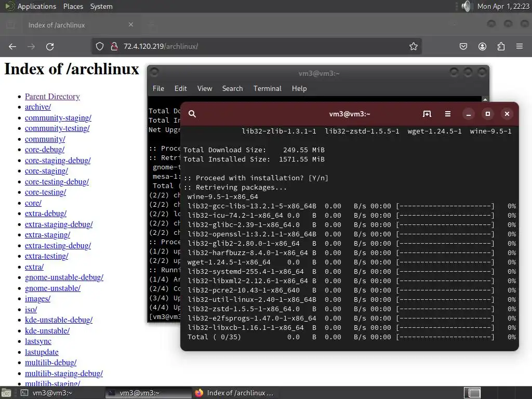
Task: Open the extra-testing-debug/ link
Action: click(x=58, y=246)
